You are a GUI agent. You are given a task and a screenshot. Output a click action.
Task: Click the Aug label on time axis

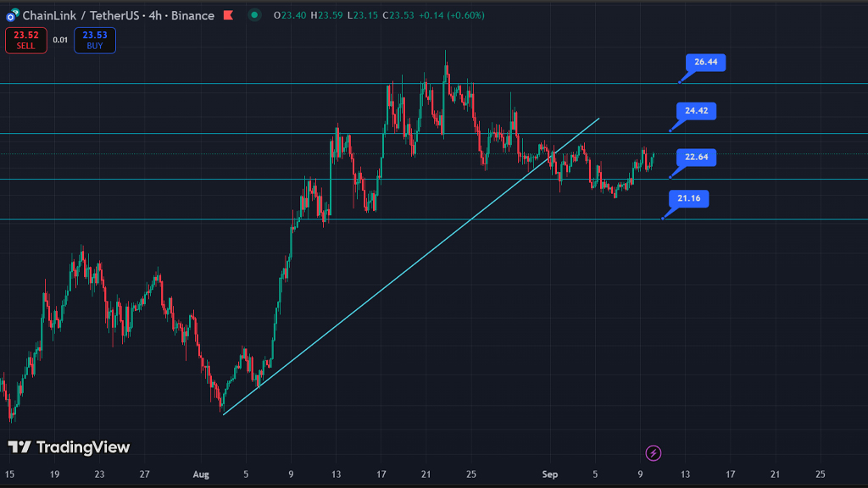tap(199, 474)
